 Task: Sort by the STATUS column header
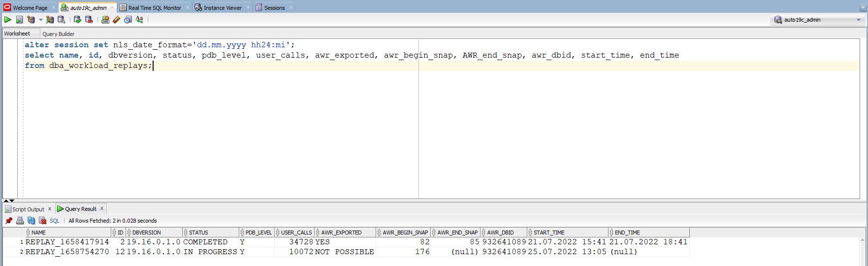(211, 233)
